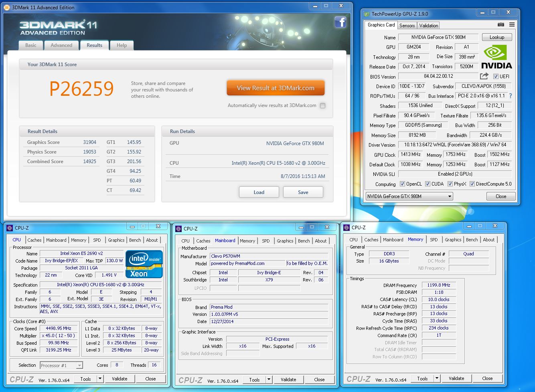
Task: Take a screenshot with GPU-Z camera icon
Action: [x=501, y=25]
